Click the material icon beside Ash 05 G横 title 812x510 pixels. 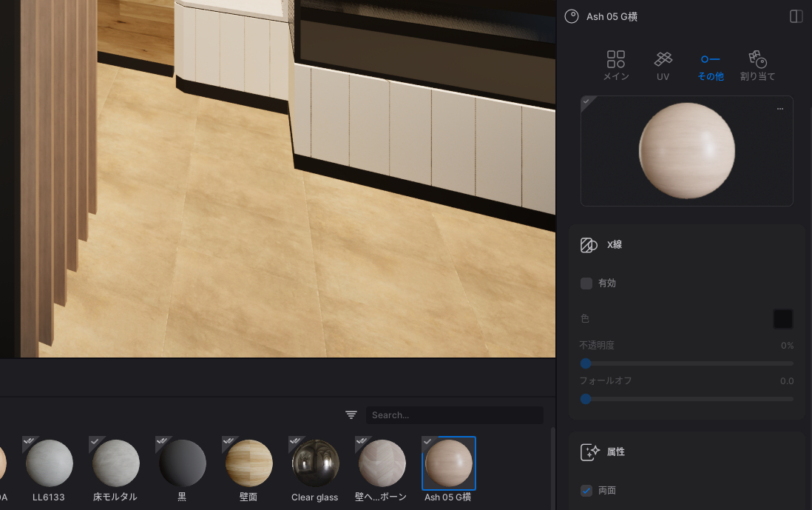[572, 16]
